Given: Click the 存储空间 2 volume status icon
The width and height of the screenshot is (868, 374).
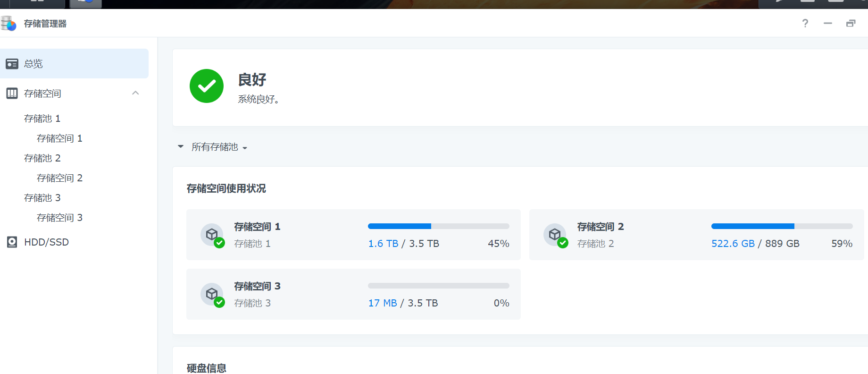Looking at the screenshot, I should (555, 235).
